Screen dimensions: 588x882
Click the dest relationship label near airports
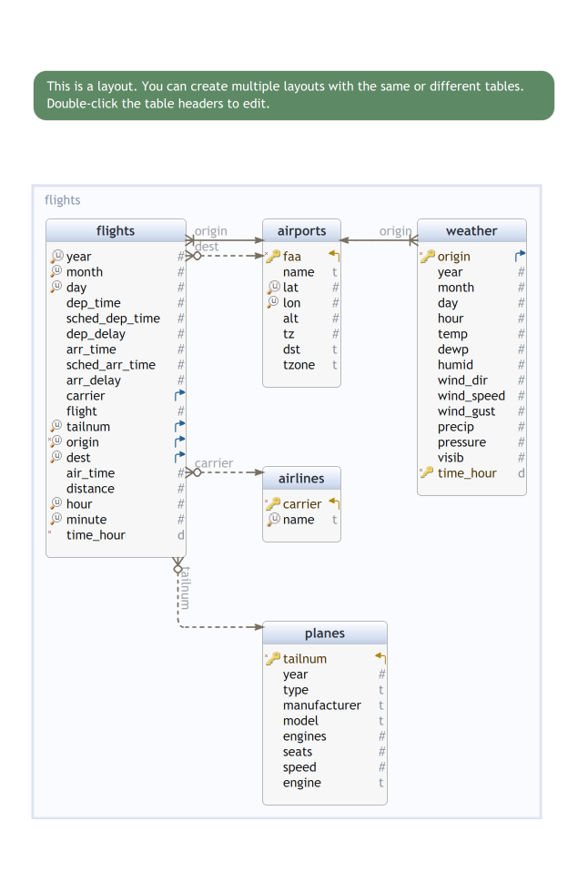point(207,246)
